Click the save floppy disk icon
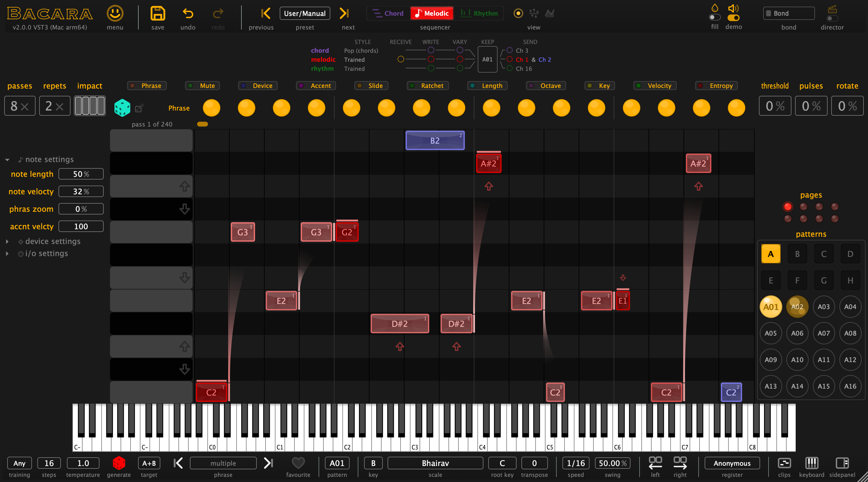 pyautogui.click(x=158, y=14)
